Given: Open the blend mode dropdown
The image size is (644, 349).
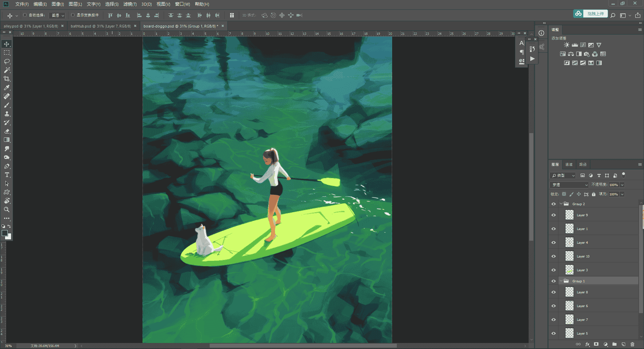Looking at the screenshot, I should 569,185.
